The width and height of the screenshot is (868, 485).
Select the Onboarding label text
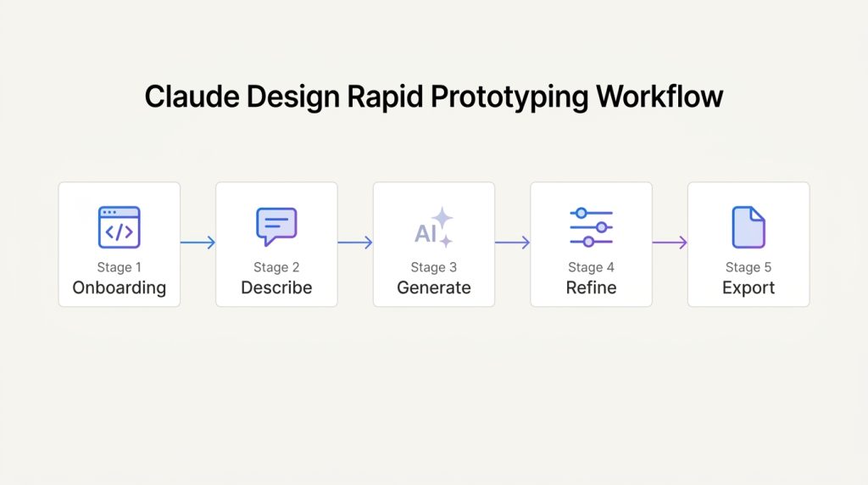(120, 287)
